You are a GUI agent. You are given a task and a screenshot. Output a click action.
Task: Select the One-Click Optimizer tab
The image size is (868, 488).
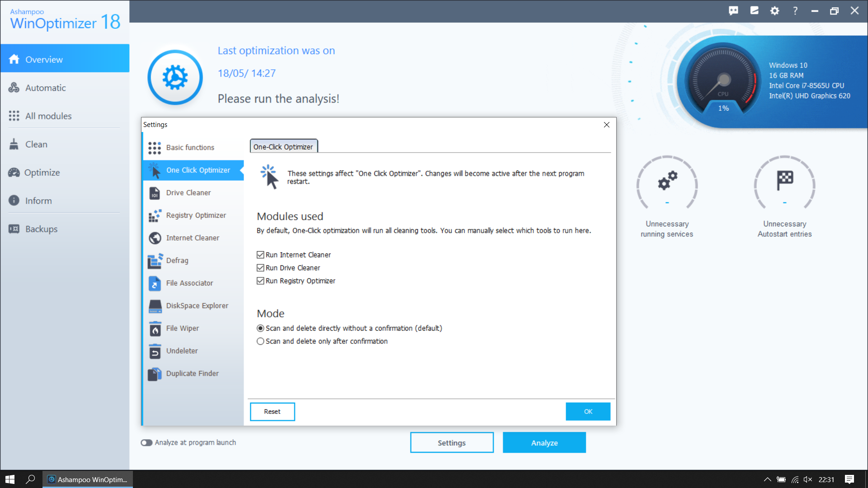pyautogui.click(x=283, y=146)
